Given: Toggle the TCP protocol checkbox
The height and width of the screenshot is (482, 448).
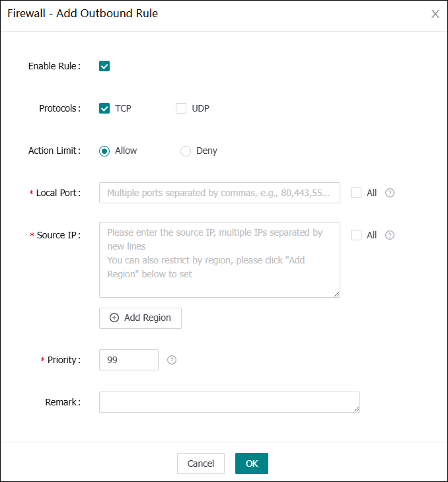Looking at the screenshot, I should pyautogui.click(x=104, y=108).
